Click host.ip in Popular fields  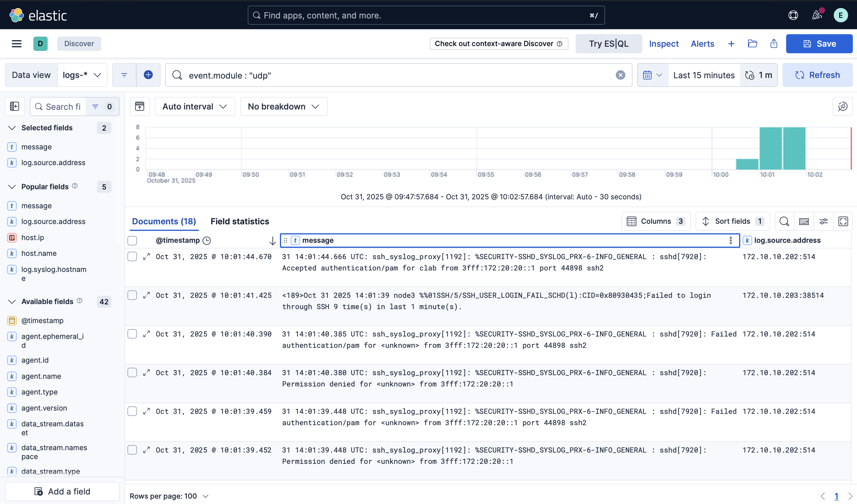[33, 237]
